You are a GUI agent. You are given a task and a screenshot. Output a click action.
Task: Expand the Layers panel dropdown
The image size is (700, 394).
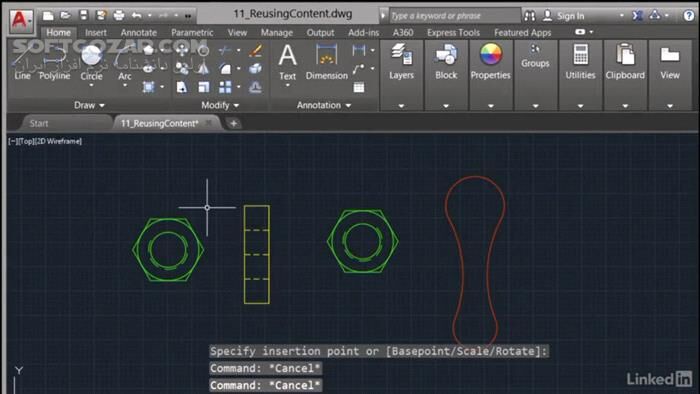click(401, 106)
